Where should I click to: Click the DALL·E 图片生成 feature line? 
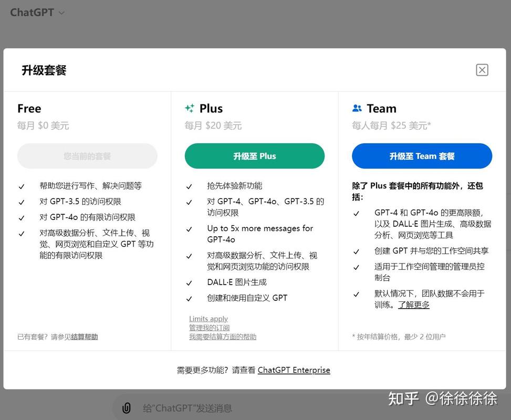[x=237, y=282]
